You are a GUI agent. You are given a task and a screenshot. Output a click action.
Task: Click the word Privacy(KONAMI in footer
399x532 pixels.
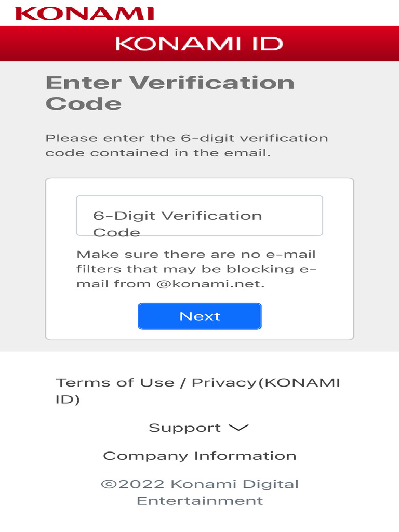click(x=266, y=383)
